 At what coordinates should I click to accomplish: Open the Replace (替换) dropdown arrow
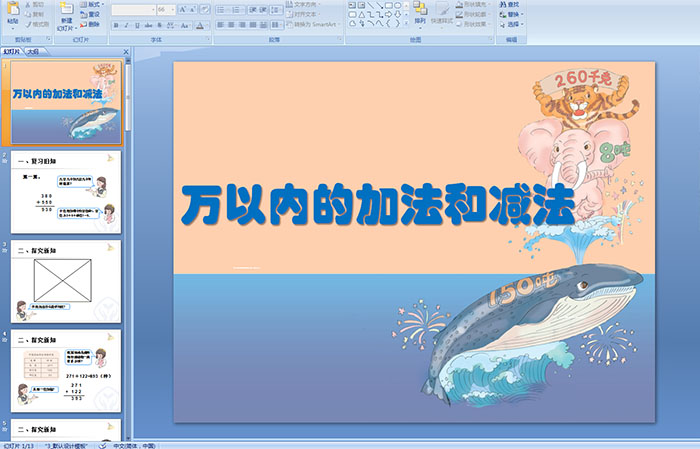tap(522, 14)
